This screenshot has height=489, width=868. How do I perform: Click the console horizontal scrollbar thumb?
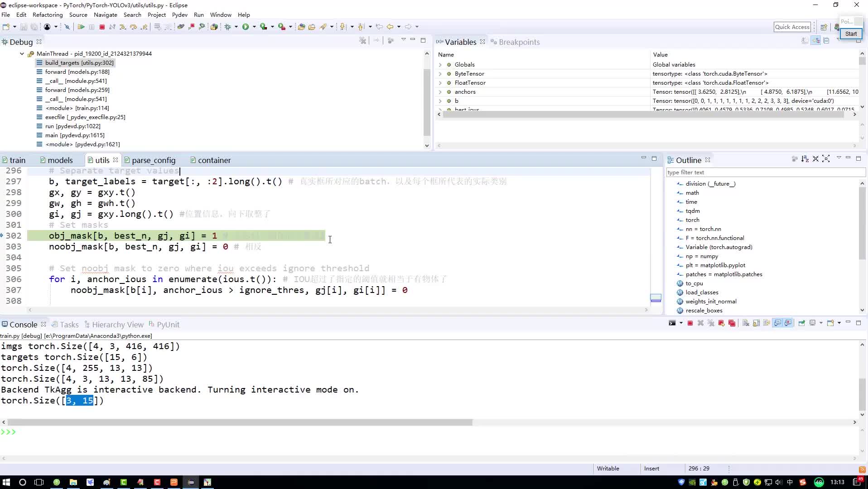click(x=240, y=422)
